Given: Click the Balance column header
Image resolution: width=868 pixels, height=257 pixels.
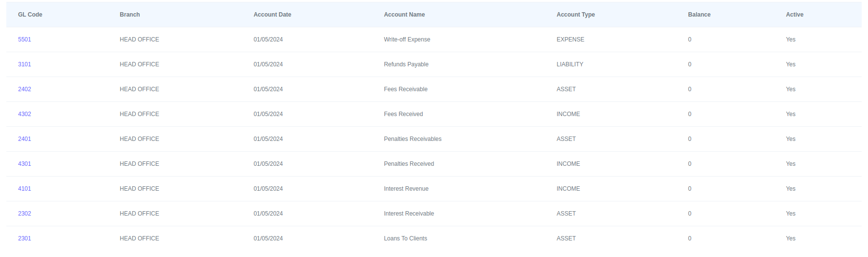Looking at the screenshot, I should (x=699, y=15).
